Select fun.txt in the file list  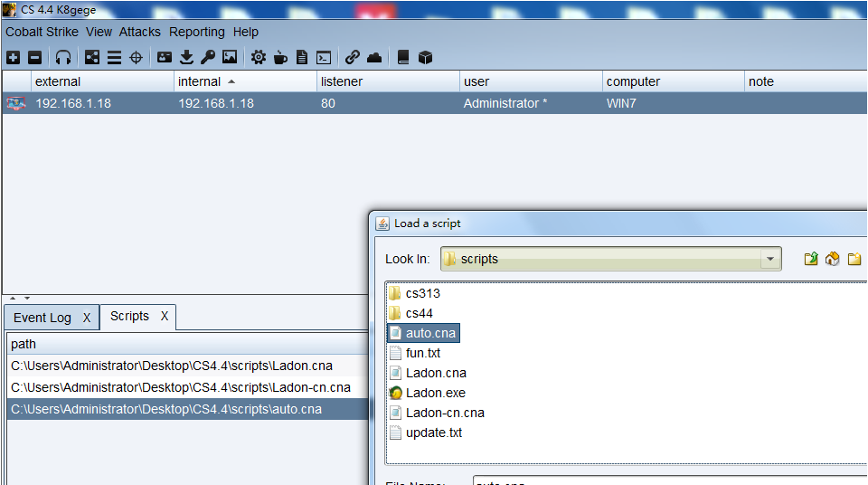click(416, 353)
